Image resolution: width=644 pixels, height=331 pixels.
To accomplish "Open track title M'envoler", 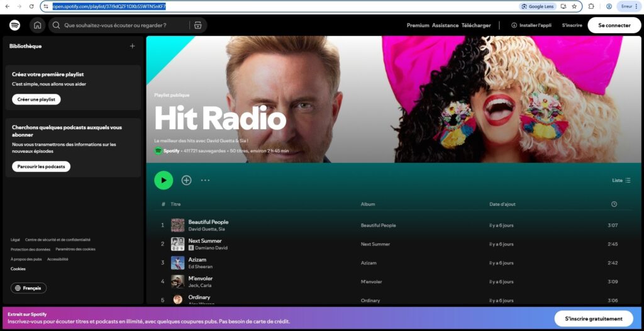I will 201,278.
